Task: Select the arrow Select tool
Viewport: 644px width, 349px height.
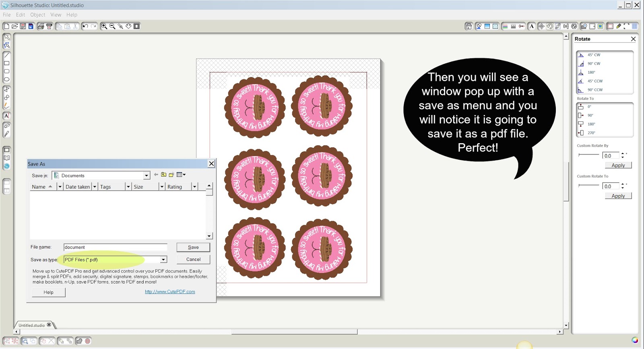Action: click(x=7, y=37)
